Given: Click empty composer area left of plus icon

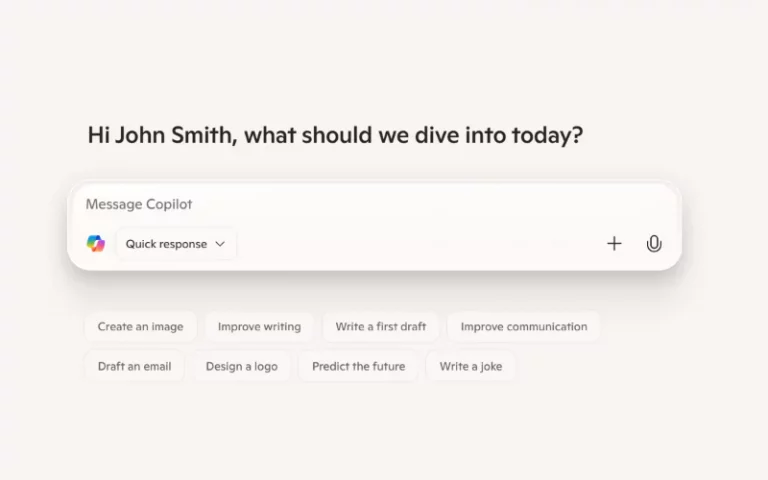Looking at the screenshot, I should tap(420, 244).
